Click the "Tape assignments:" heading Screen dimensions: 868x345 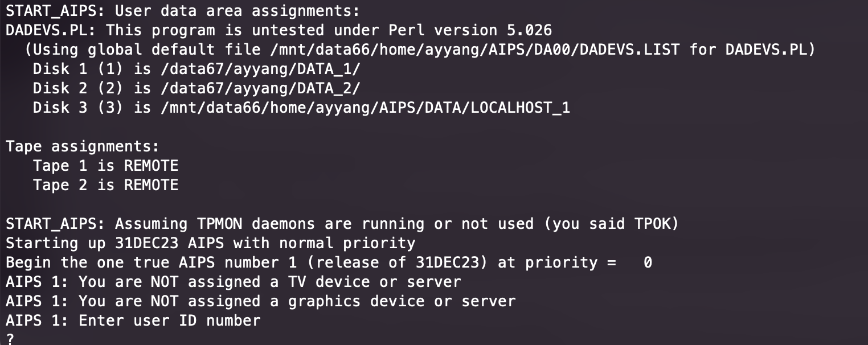point(83,146)
